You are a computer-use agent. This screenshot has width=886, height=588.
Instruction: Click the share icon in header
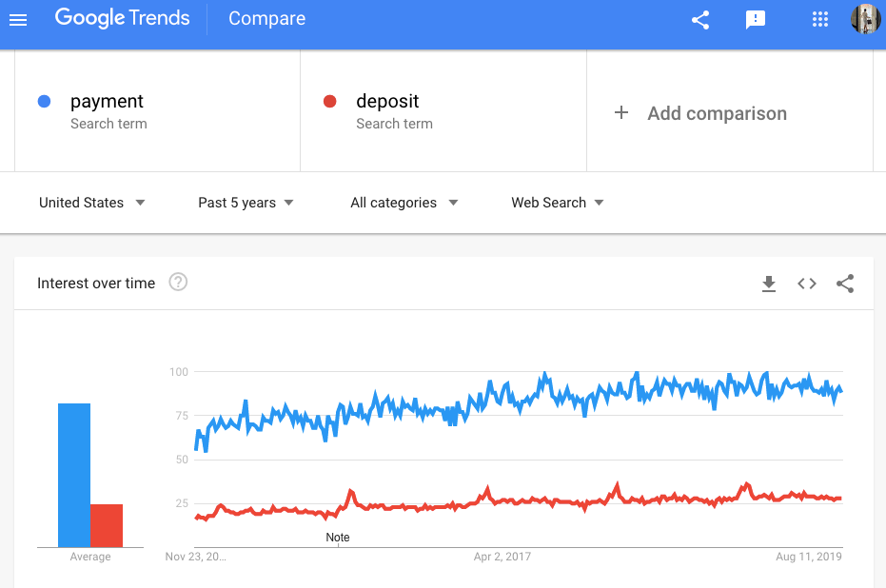tap(700, 19)
